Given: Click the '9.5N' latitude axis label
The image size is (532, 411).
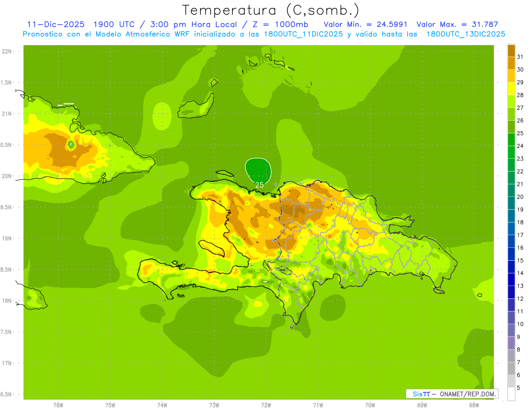Looking at the screenshot, I should tap(6, 207).
